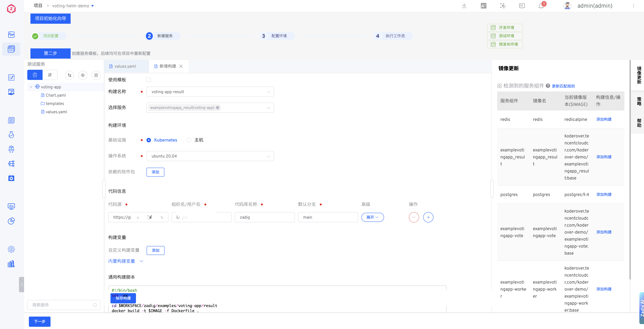
Task: Click the download icon in top bar
Action: point(464,6)
